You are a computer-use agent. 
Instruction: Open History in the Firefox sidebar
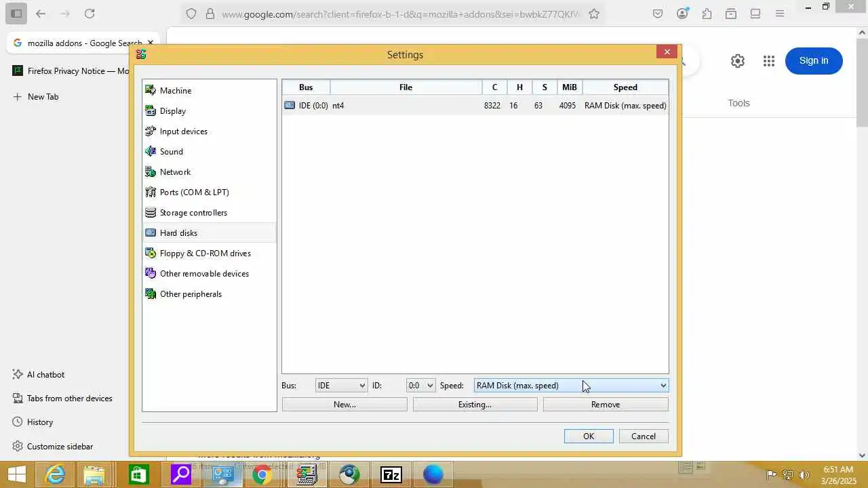33,422
